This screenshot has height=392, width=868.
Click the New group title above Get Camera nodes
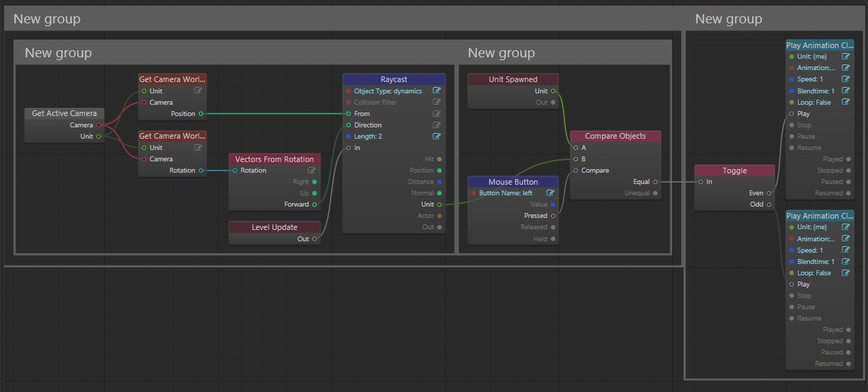58,53
